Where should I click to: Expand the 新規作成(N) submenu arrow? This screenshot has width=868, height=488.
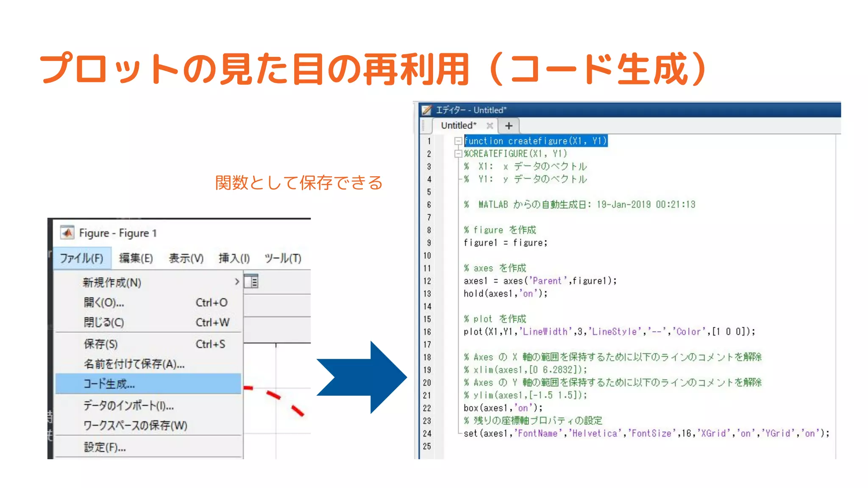tap(236, 282)
